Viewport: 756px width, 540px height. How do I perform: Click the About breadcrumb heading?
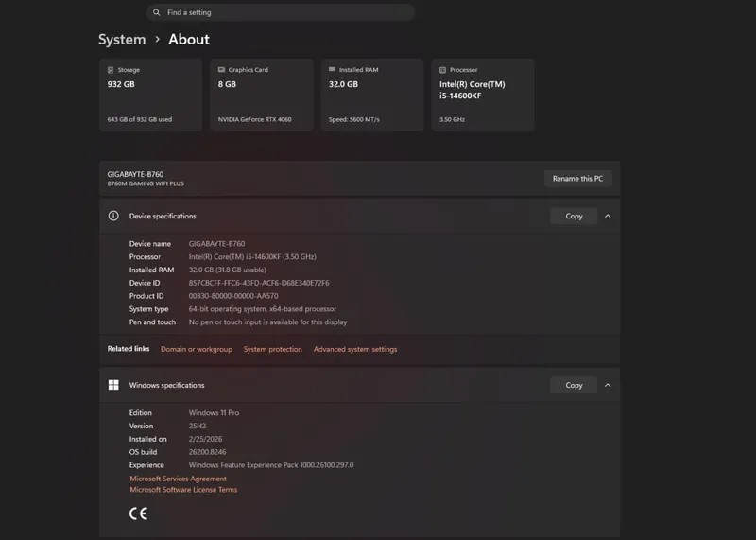[x=189, y=40]
